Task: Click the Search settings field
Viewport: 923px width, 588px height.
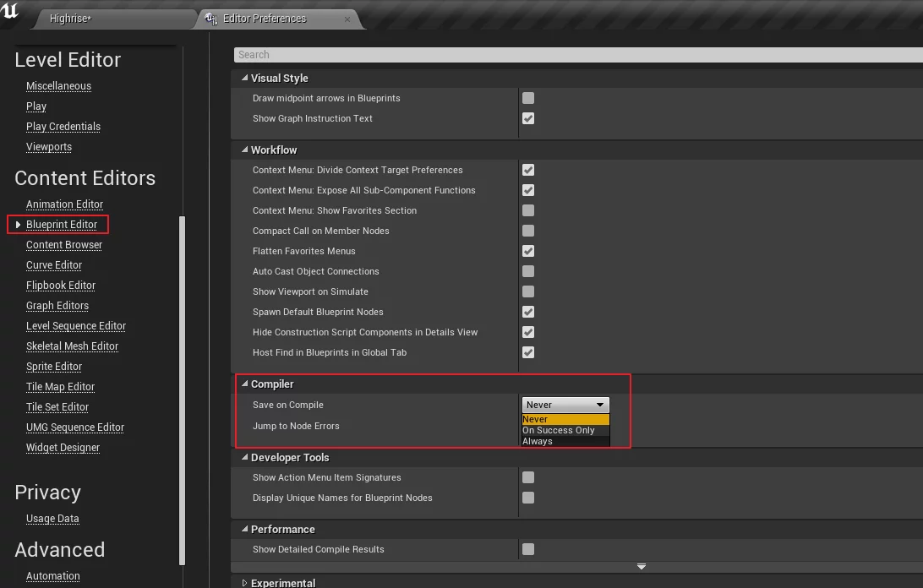Action: (x=575, y=55)
